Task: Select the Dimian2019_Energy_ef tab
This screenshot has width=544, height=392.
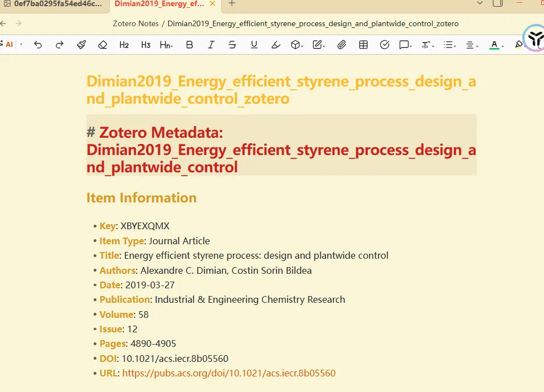Action: point(159,4)
